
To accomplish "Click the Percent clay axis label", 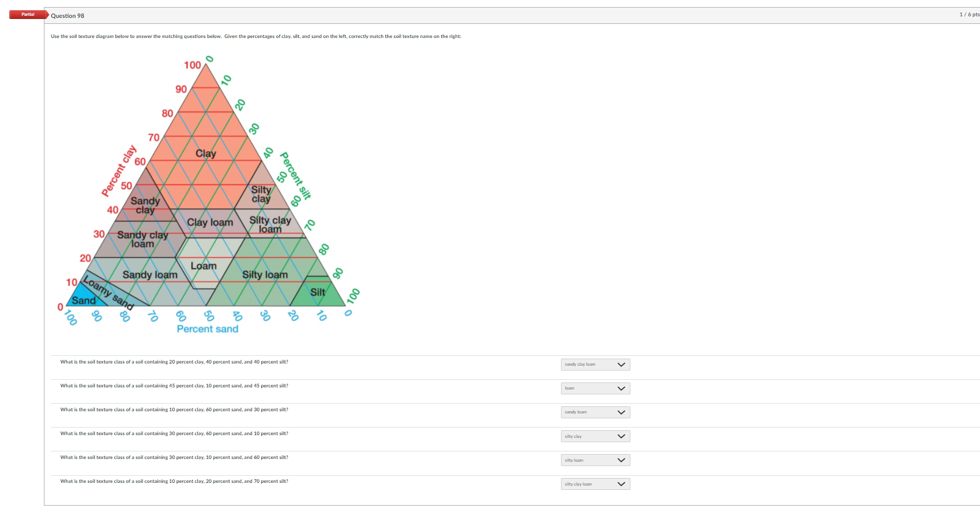I will click(x=120, y=169).
